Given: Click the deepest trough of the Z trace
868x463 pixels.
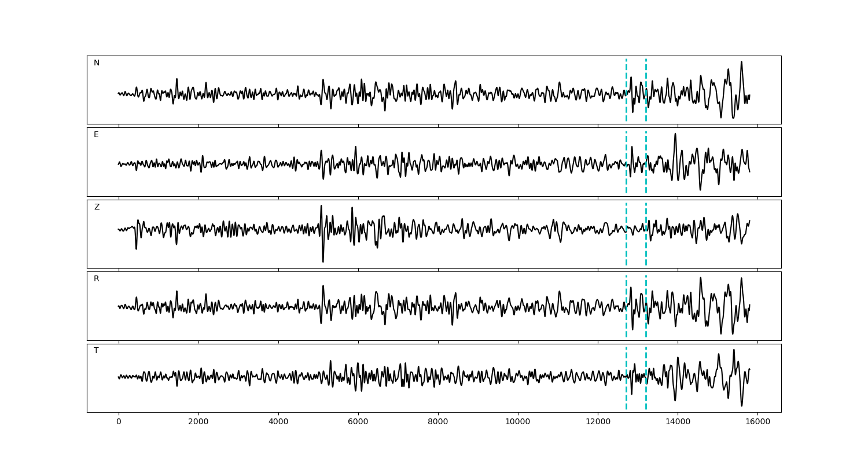Looking at the screenshot, I should coord(323,262).
